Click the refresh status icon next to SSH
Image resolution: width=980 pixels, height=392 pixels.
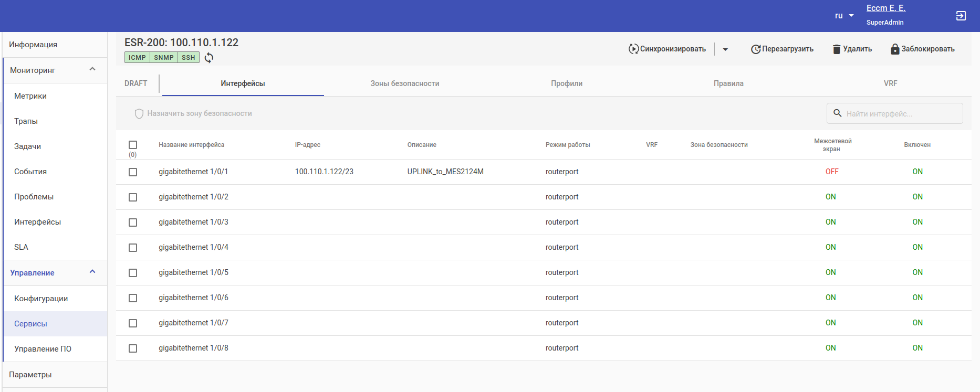(x=209, y=58)
